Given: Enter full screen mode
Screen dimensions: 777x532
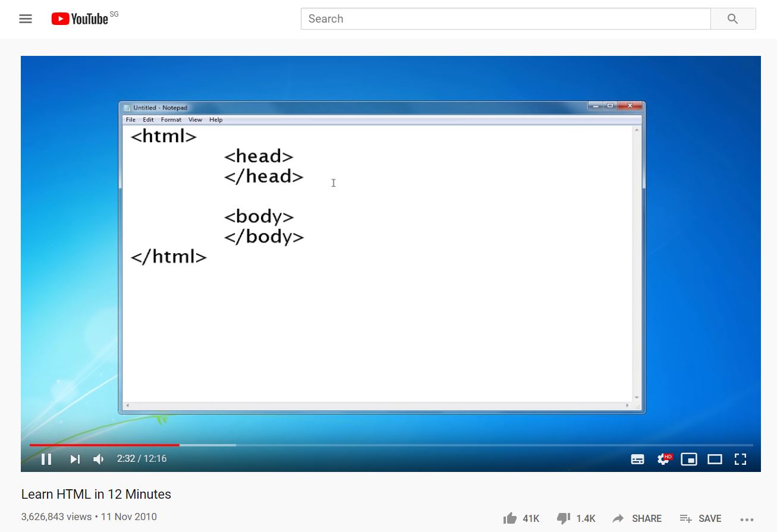Looking at the screenshot, I should click(740, 459).
